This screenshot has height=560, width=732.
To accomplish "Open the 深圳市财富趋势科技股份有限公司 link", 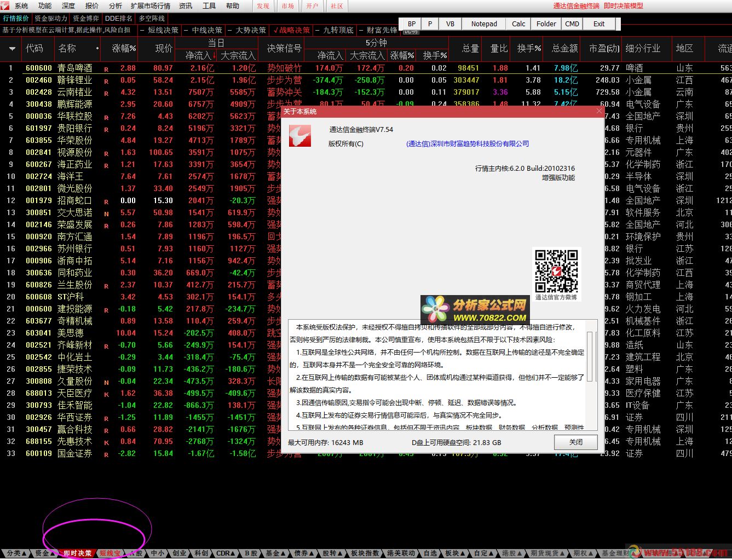I will click(x=468, y=144).
